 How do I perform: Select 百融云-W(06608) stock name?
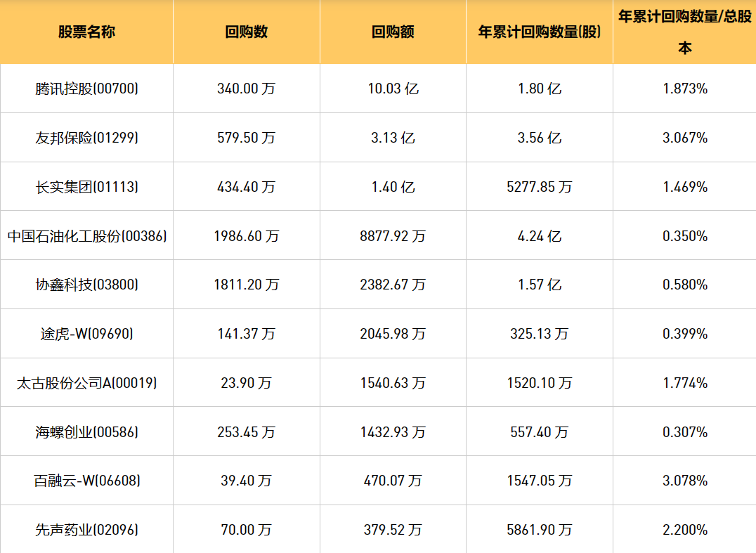[86, 481]
